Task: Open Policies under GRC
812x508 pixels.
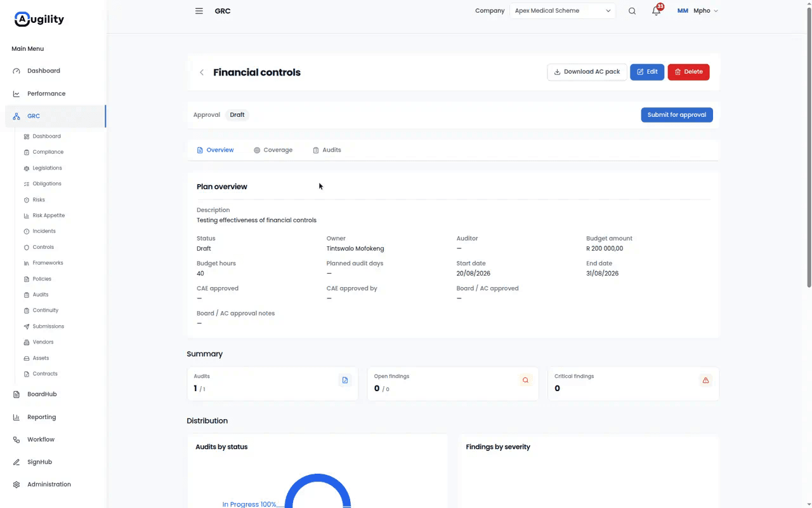Action: coord(42,279)
